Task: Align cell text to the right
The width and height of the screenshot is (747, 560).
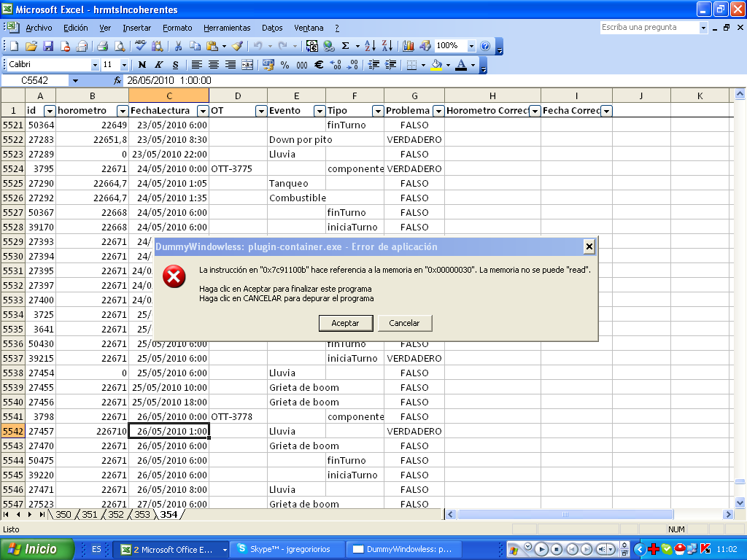Action: pyautogui.click(x=230, y=65)
